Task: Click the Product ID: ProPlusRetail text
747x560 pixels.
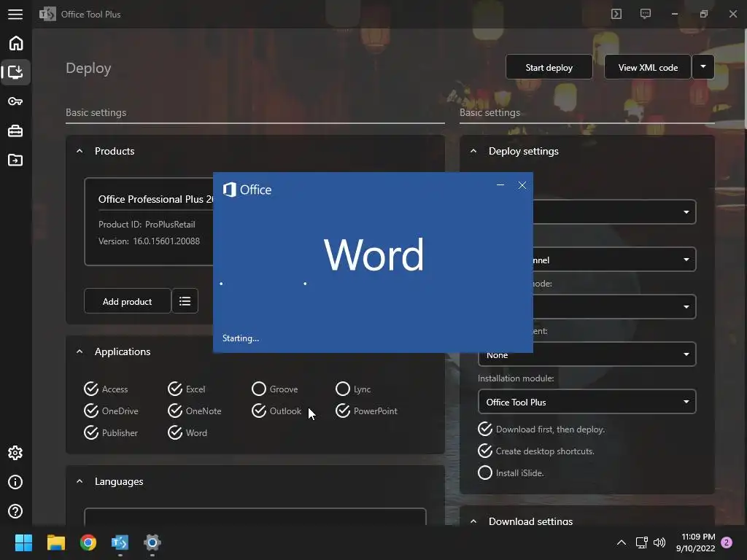Action: (147, 225)
